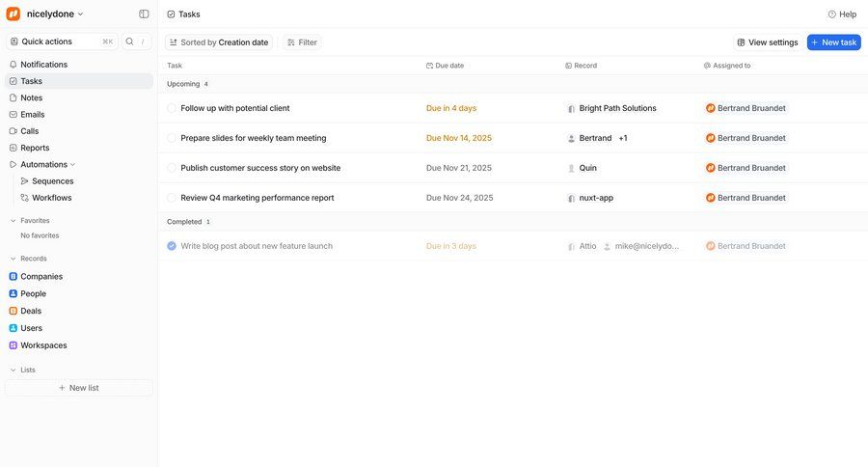
Task: Mark 'Follow up with potential client' complete
Action: (x=172, y=108)
